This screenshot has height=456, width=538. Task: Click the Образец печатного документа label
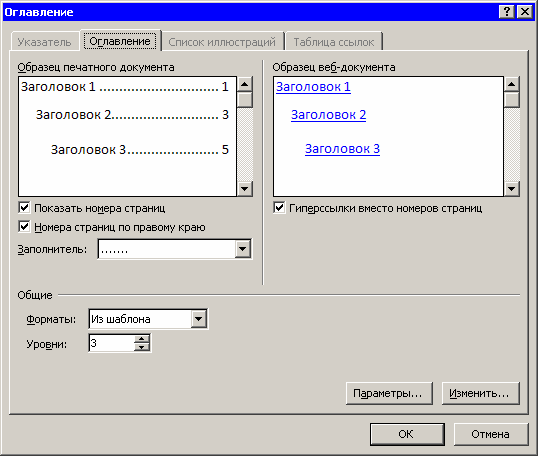point(96,67)
